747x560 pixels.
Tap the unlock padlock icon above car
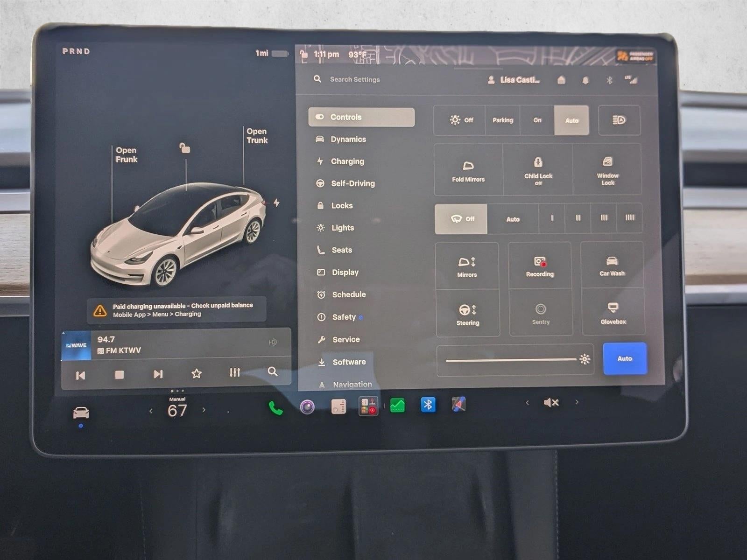tap(185, 148)
